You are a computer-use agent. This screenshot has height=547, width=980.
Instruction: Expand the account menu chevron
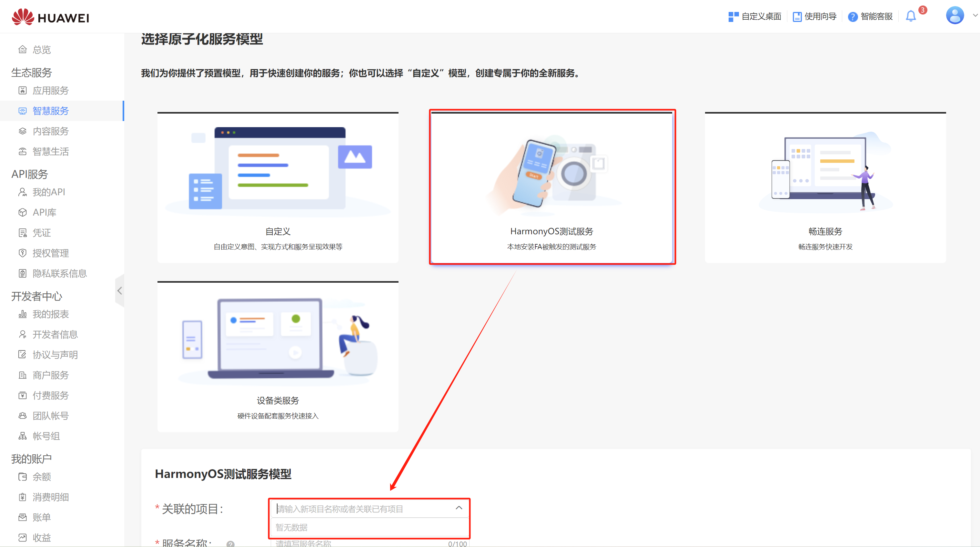pyautogui.click(x=975, y=15)
